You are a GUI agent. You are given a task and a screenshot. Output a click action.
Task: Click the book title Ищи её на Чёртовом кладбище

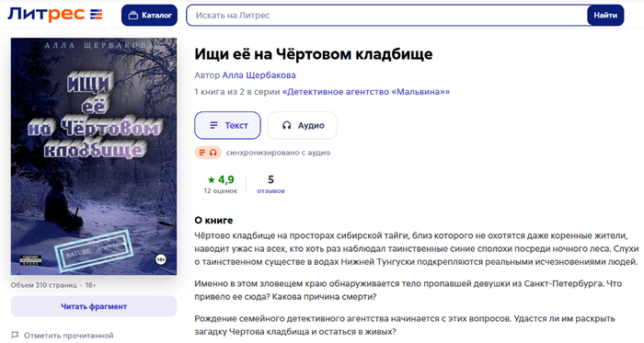click(314, 53)
